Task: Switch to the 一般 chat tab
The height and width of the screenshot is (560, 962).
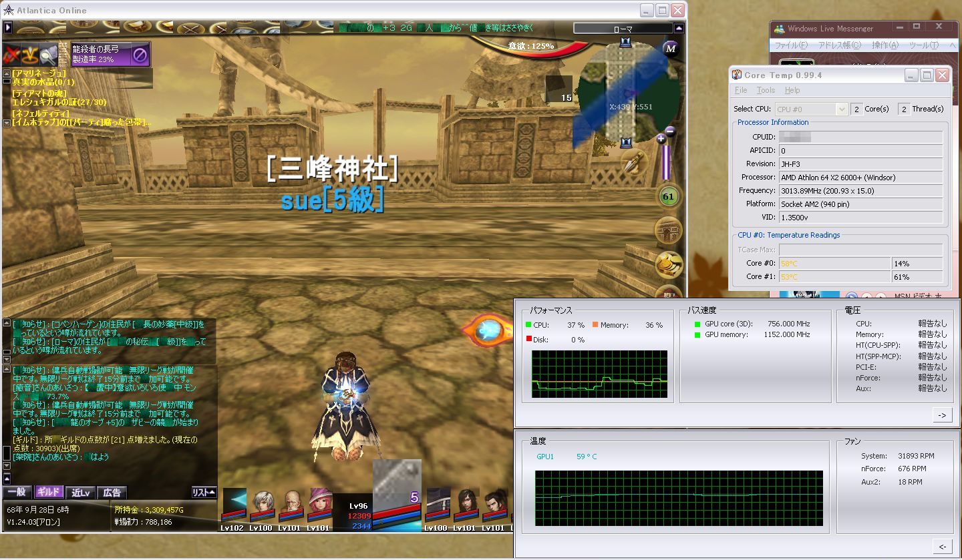Action: click(x=18, y=493)
